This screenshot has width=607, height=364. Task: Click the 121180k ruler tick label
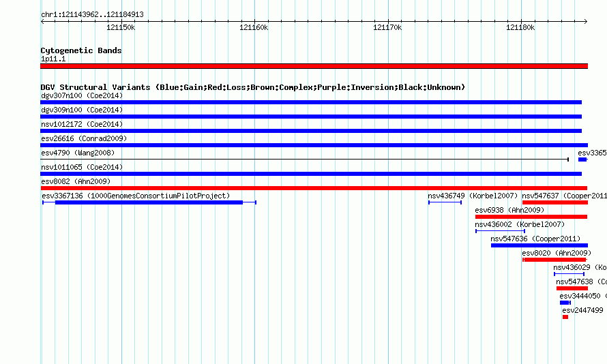(x=520, y=27)
